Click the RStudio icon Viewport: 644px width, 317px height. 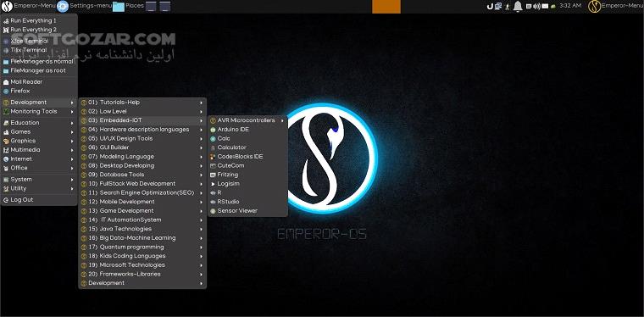pyautogui.click(x=213, y=202)
